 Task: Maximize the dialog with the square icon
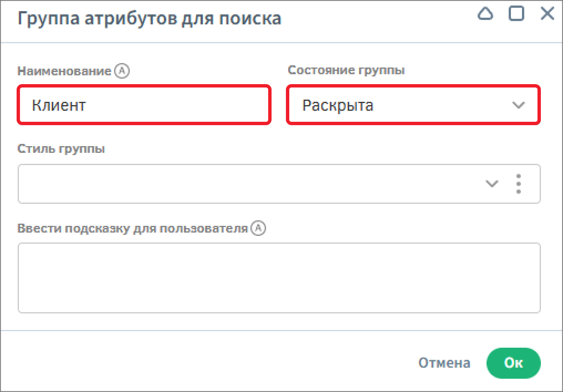click(516, 14)
